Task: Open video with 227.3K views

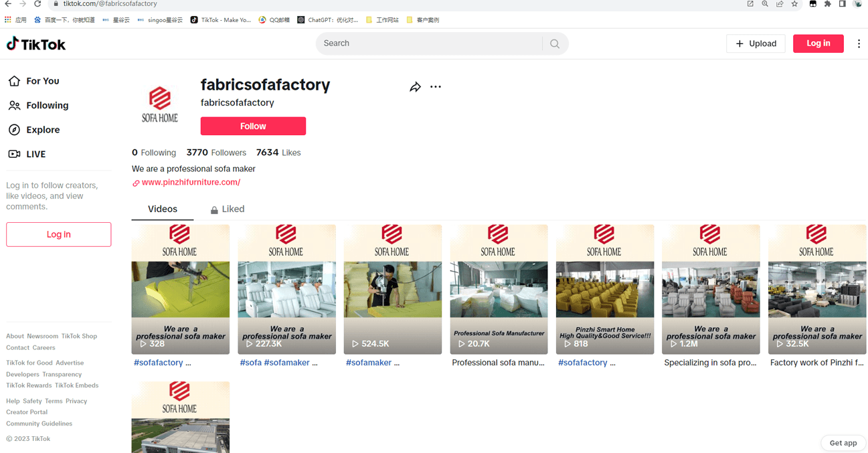Action: coord(286,289)
